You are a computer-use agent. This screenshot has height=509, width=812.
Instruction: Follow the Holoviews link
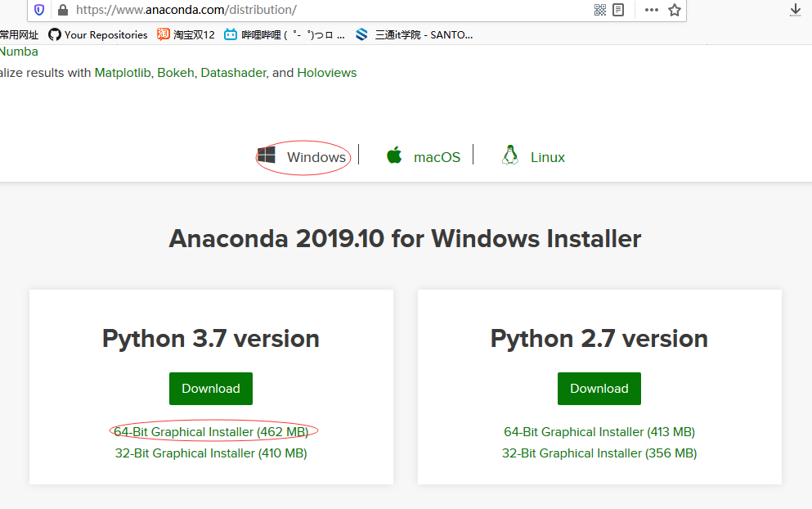pyautogui.click(x=327, y=73)
